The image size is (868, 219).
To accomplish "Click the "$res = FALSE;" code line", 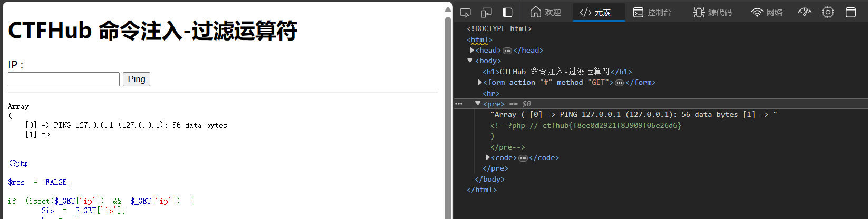I will (38, 182).
